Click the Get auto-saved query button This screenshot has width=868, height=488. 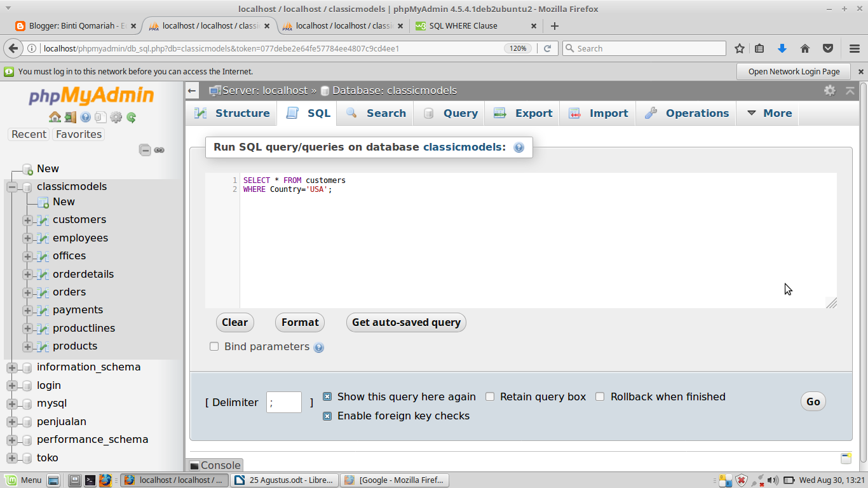[406, 322]
